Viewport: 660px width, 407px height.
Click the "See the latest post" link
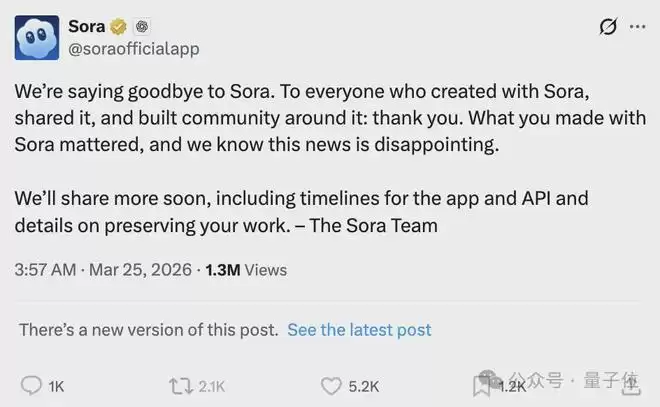click(359, 329)
